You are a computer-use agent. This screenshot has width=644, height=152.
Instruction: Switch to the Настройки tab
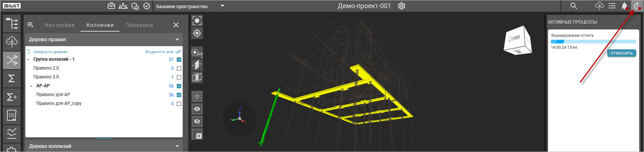coord(60,25)
